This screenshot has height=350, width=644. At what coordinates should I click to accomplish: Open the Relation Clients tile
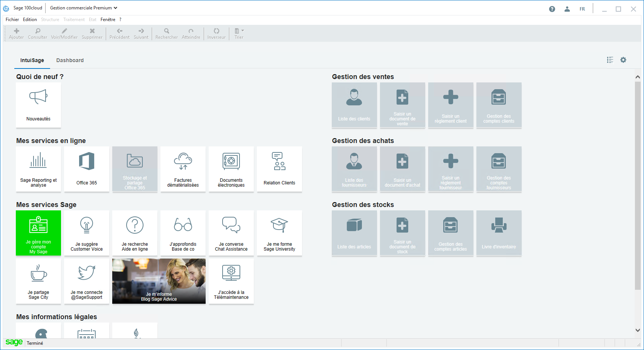[279, 169]
